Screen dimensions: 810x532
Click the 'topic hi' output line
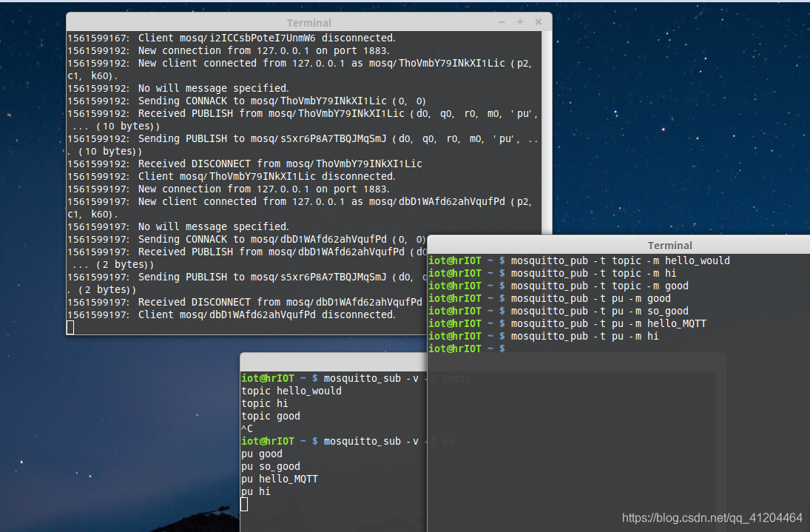[265, 403]
